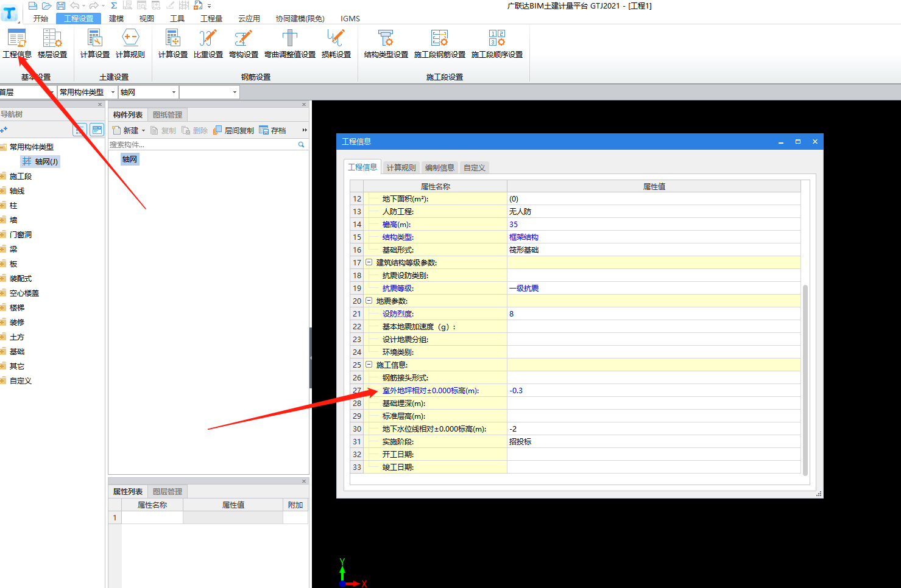Expand the 柱 tree folder
The width and height of the screenshot is (901, 588).
pos(3,206)
